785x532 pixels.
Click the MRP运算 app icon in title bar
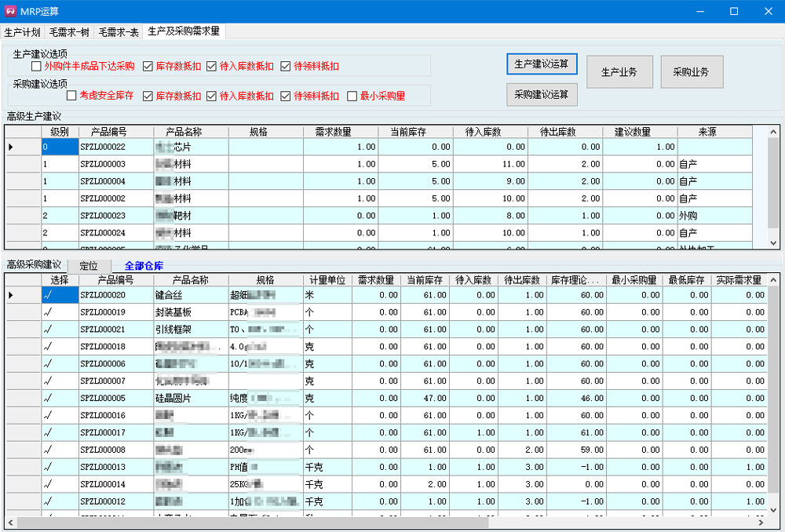click(10, 11)
